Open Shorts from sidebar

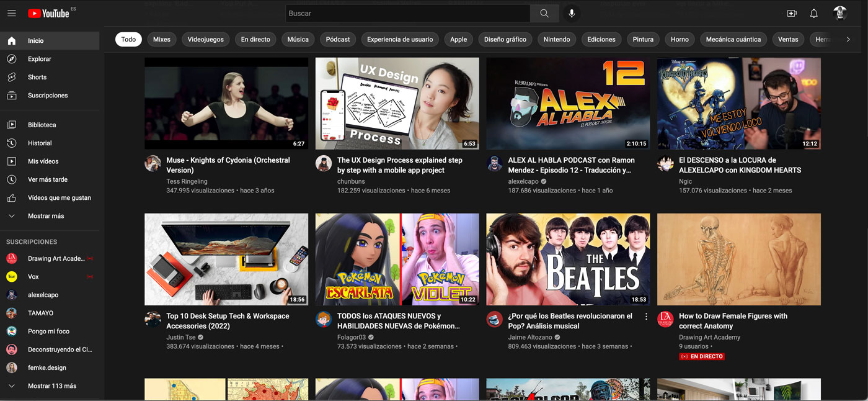(50, 77)
